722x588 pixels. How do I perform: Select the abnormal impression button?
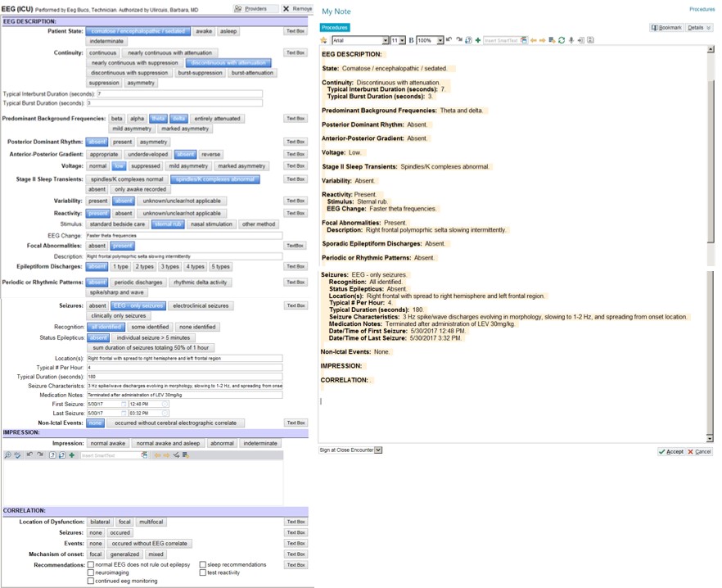[220, 443]
